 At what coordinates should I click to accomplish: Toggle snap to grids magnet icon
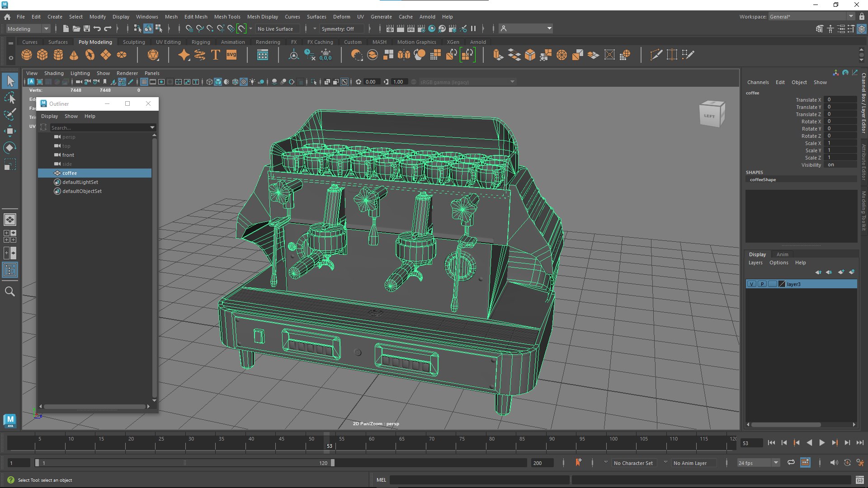coord(189,28)
